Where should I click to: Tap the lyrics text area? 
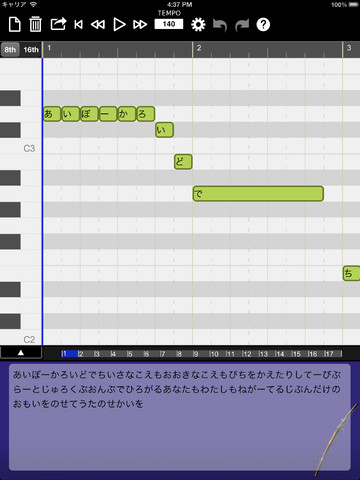(x=180, y=417)
